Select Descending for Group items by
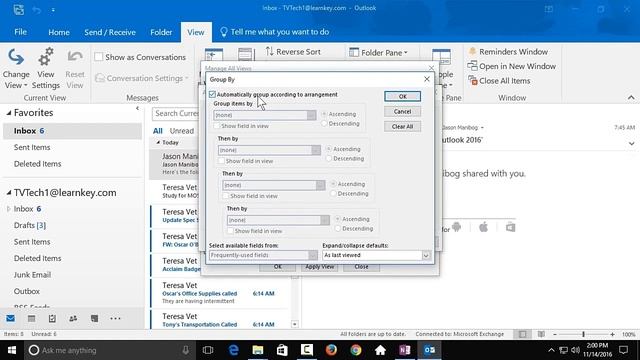This screenshot has width=640, height=360. (x=324, y=123)
